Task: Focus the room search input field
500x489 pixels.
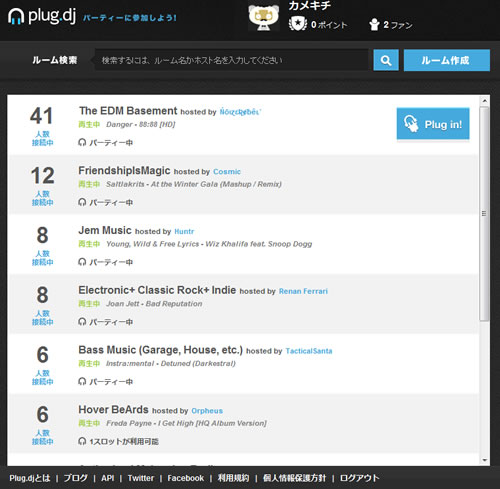Action: pos(231,60)
